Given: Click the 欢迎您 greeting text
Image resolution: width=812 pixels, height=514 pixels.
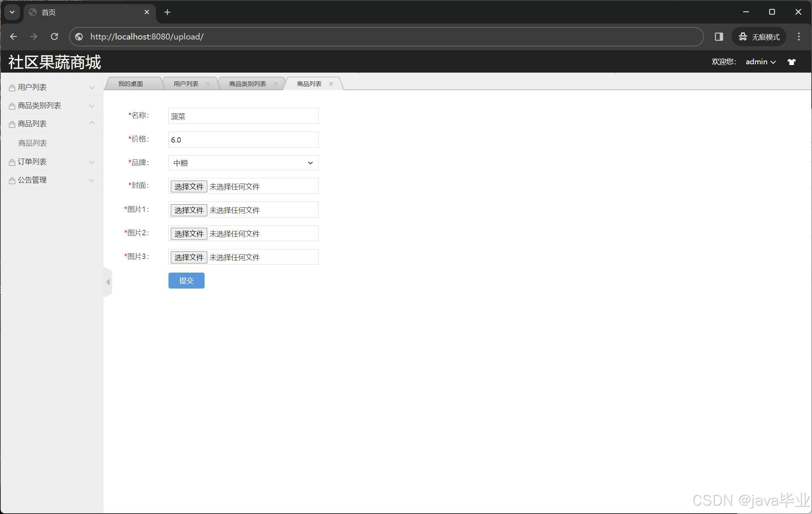Looking at the screenshot, I should [x=724, y=62].
